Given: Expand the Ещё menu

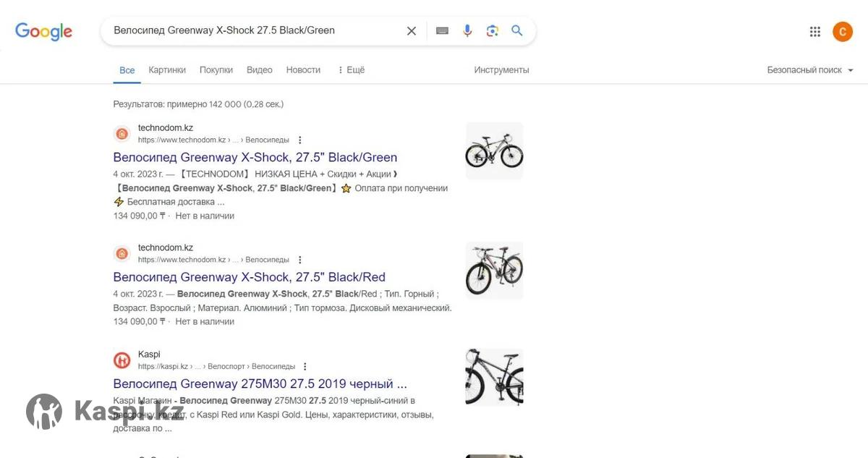Looking at the screenshot, I should pyautogui.click(x=351, y=70).
